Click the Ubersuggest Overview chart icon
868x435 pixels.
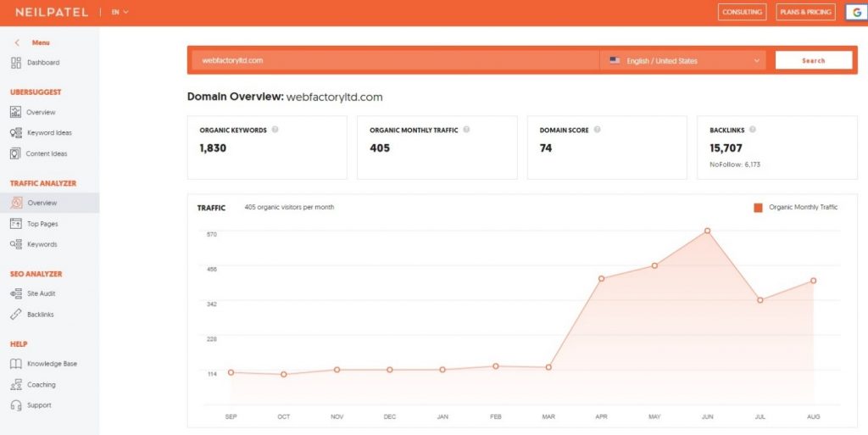coord(15,112)
